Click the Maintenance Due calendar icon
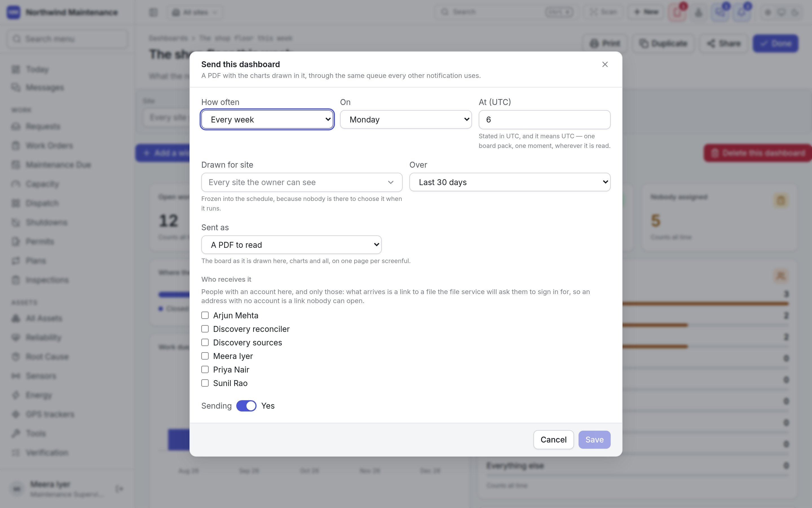812x508 pixels. click(x=16, y=165)
